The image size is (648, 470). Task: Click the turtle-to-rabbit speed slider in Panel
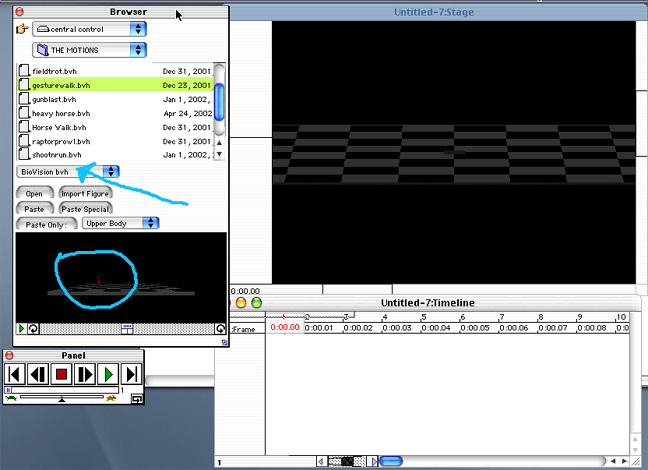62,398
